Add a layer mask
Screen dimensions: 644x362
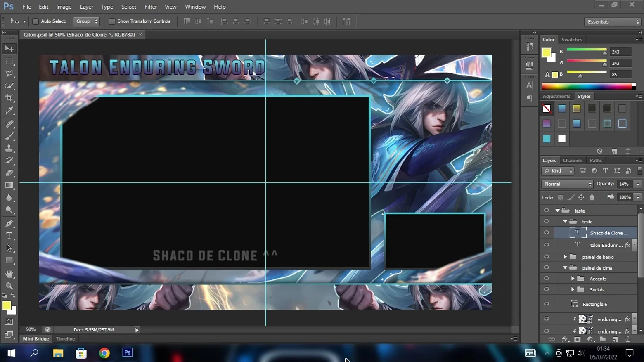click(x=577, y=339)
